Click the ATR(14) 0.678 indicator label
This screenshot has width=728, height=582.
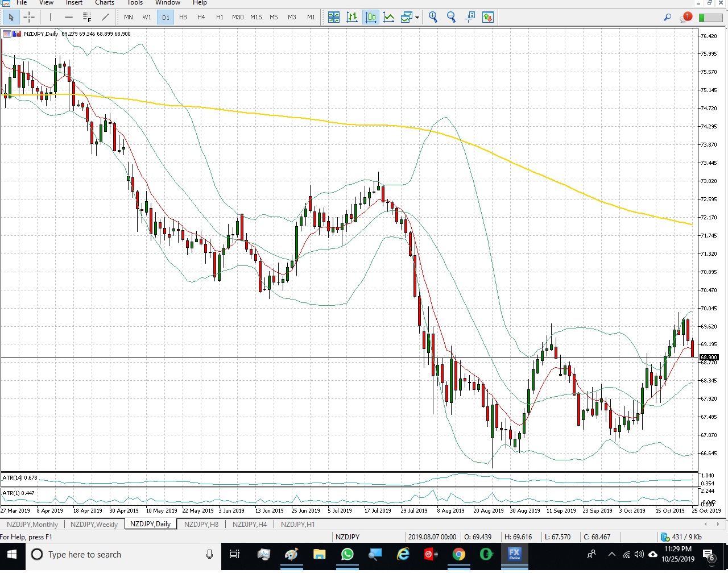tap(20, 478)
